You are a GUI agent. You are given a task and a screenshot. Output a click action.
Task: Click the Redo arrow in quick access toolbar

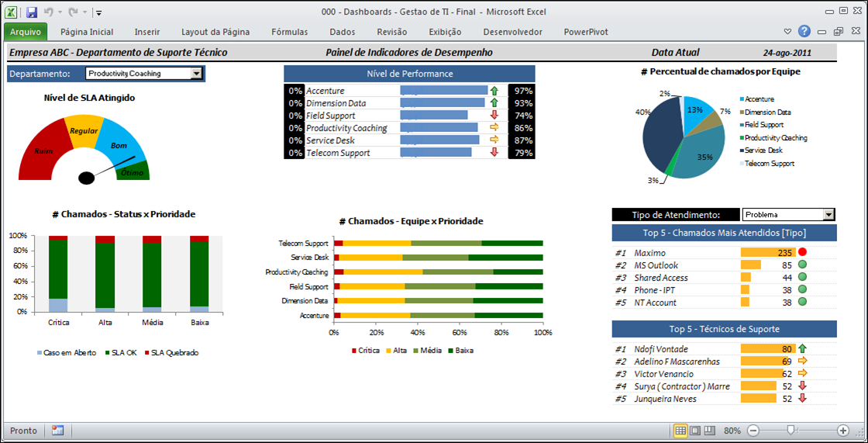click(x=73, y=12)
